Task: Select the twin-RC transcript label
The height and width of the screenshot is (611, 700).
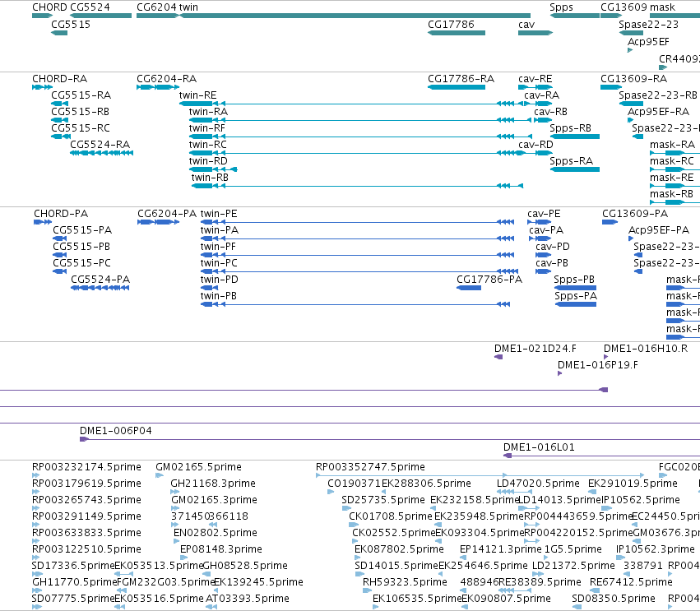Action: (207, 145)
